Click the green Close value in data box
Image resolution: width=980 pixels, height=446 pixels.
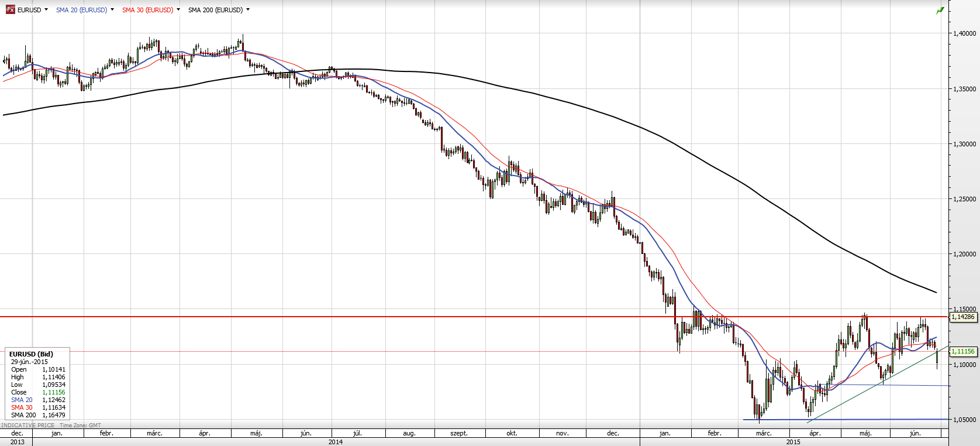point(54,392)
